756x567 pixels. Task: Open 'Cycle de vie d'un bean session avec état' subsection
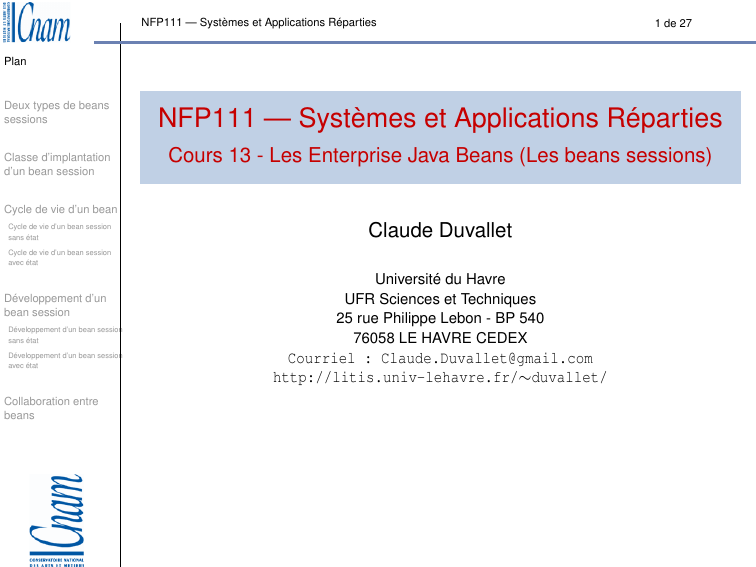[x=59, y=257]
